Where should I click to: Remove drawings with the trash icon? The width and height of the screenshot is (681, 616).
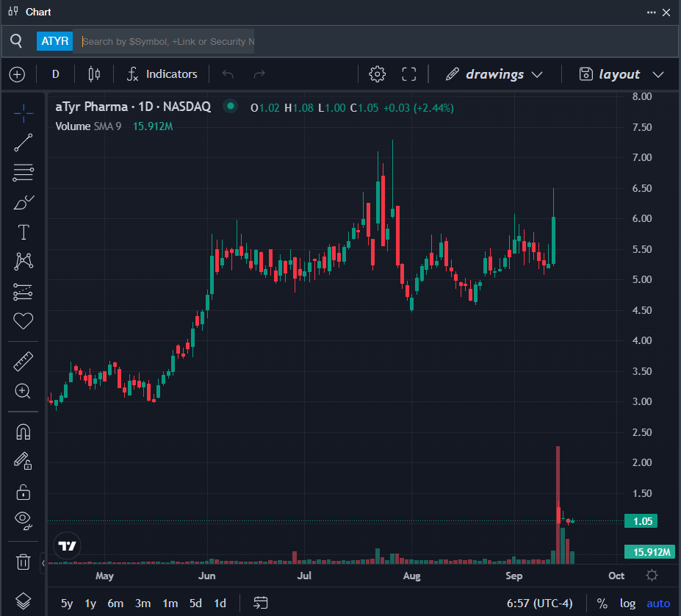click(24, 562)
